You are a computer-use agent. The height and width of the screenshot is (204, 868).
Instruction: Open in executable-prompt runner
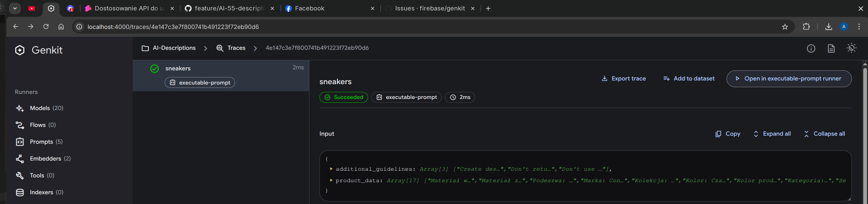[x=789, y=78]
